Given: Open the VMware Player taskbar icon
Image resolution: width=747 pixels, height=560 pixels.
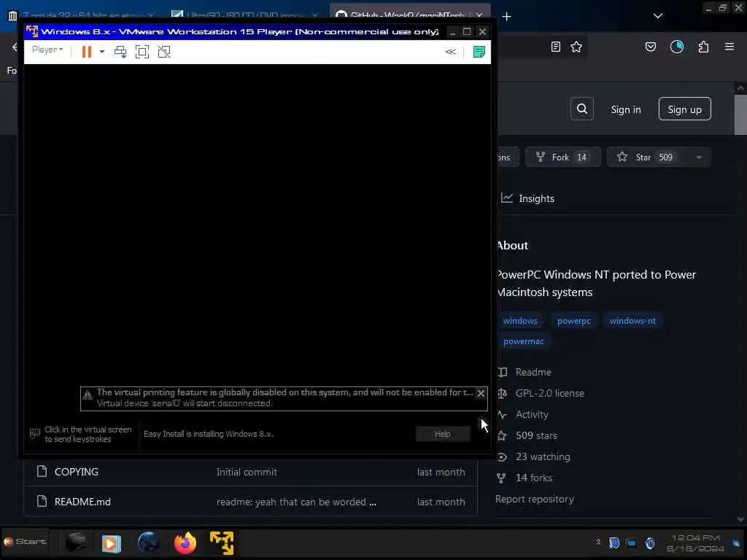Looking at the screenshot, I should point(222,542).
